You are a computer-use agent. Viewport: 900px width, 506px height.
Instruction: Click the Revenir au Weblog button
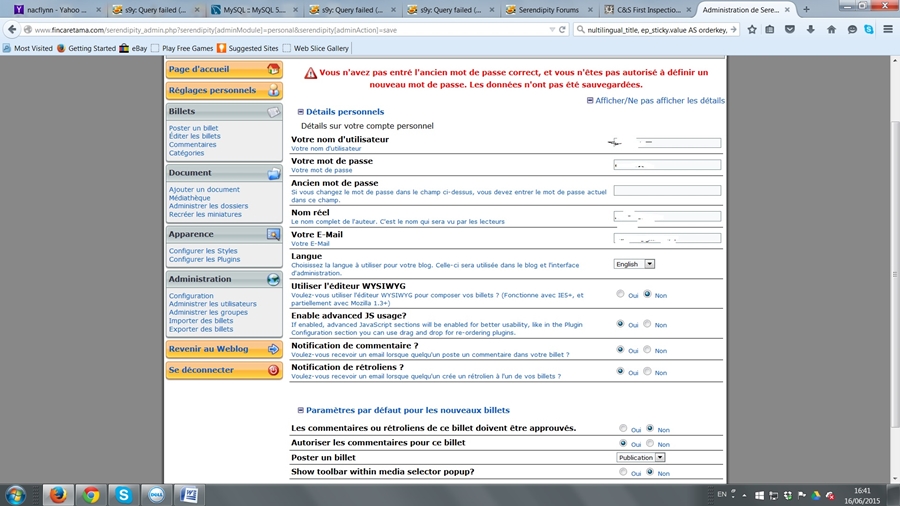224,349
